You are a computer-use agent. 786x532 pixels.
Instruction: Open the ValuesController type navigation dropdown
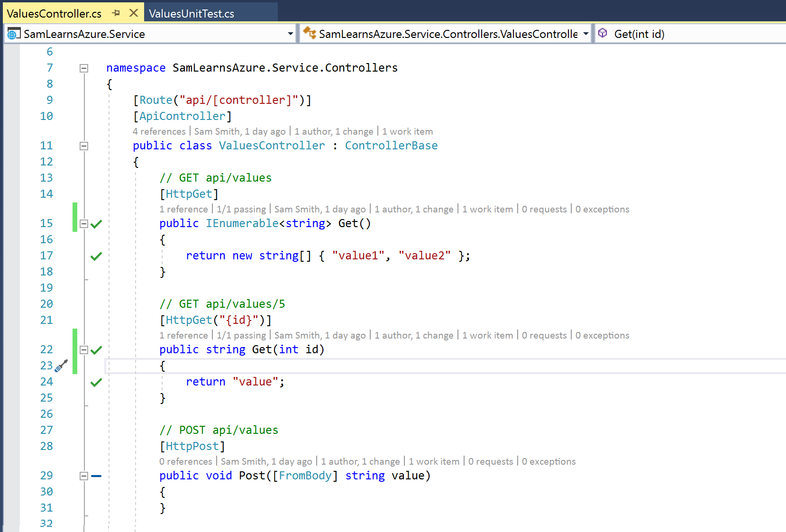585,34
